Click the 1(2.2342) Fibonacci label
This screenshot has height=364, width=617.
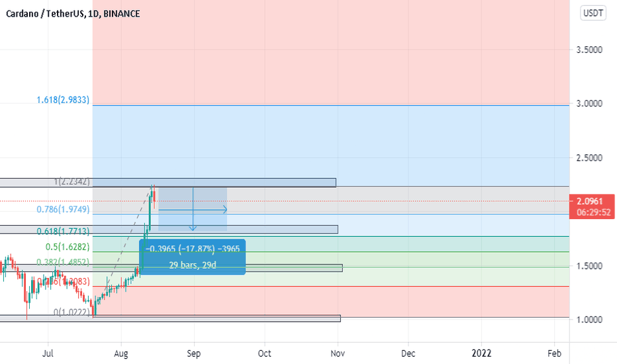point(71,181)
